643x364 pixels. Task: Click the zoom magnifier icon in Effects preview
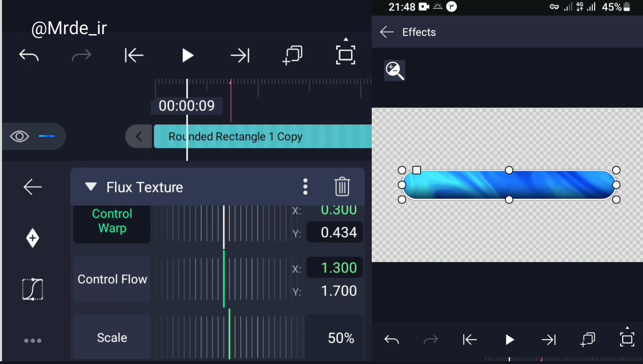(395, 71)
